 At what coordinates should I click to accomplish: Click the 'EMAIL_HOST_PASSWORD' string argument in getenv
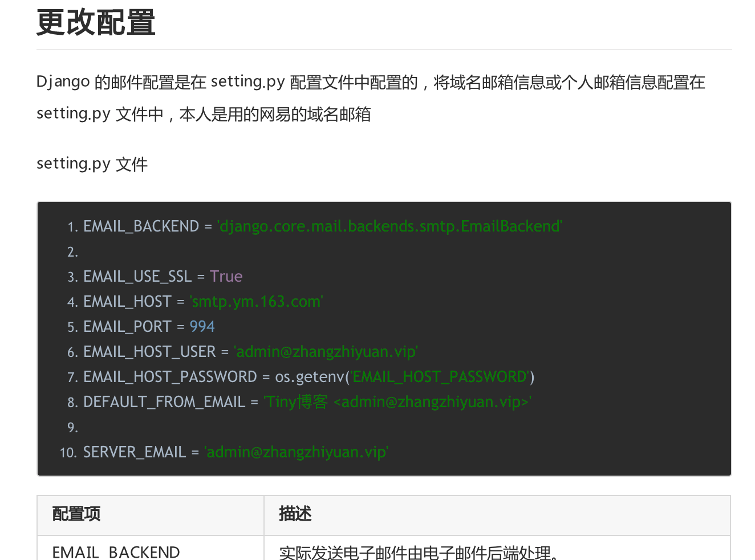[440, 377]
